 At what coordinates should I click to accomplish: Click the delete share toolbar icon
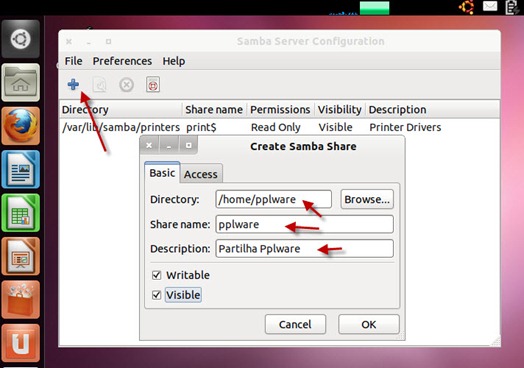coord(126,85)
